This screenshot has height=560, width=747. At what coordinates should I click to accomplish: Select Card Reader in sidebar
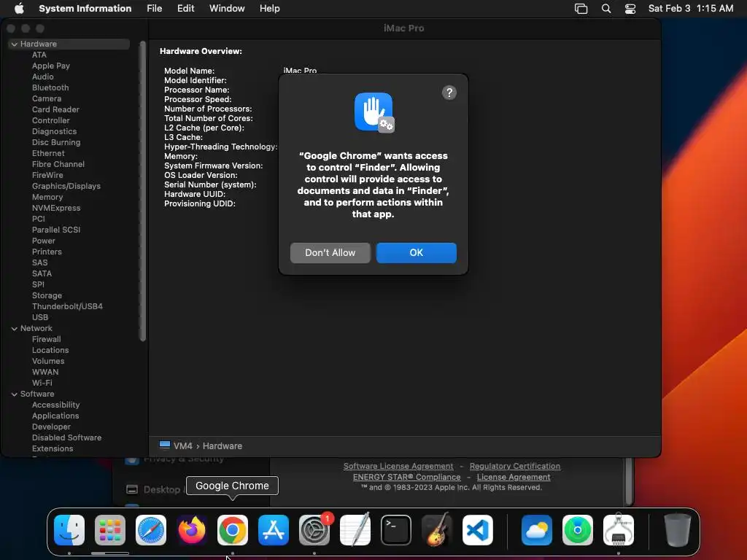pos(55,109)
